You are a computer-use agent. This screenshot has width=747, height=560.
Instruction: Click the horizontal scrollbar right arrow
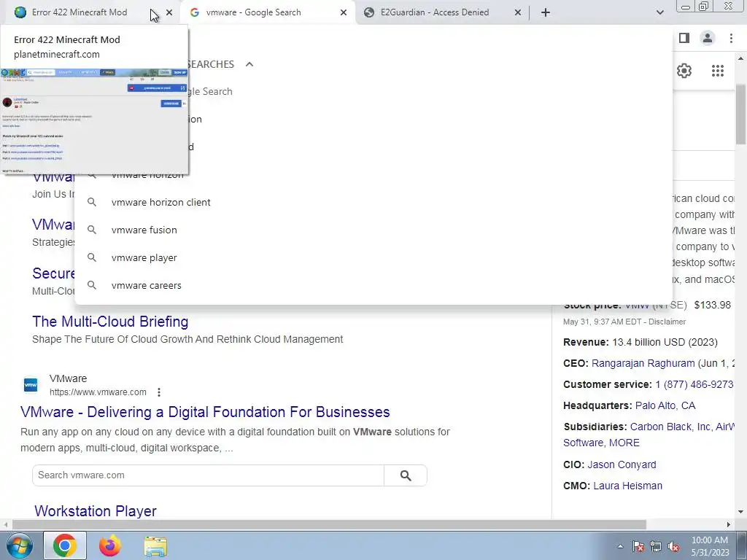pyautogui.click(x=728, y=524)
